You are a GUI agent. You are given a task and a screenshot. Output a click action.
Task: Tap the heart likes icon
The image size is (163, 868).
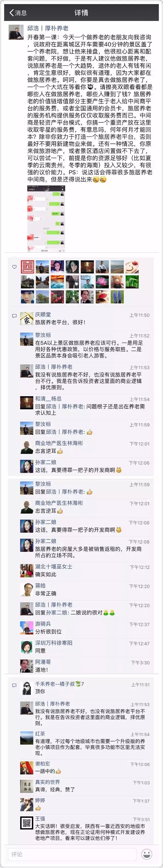click(14, 267)
